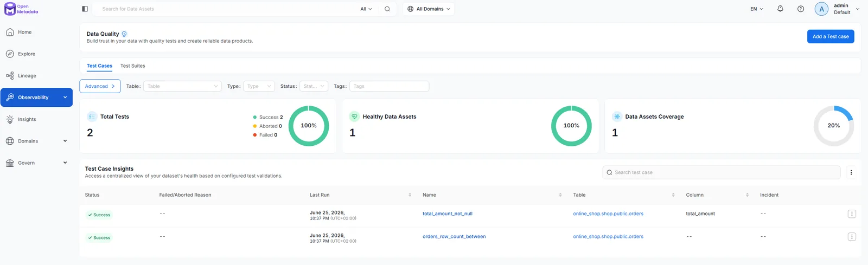This screenshot has height=265, width=868.
Task: Open the EN language dropdown
Action: (x=757, y=9)
